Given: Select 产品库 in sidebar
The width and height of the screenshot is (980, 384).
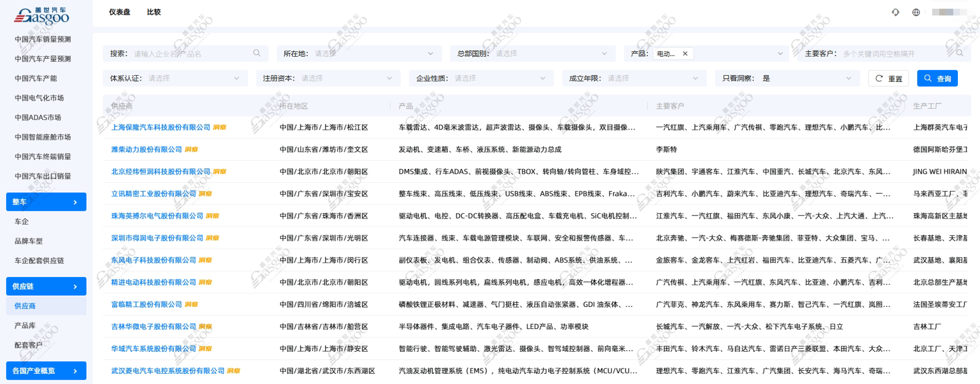Looking at the screenshot, I should click(25, 325).
